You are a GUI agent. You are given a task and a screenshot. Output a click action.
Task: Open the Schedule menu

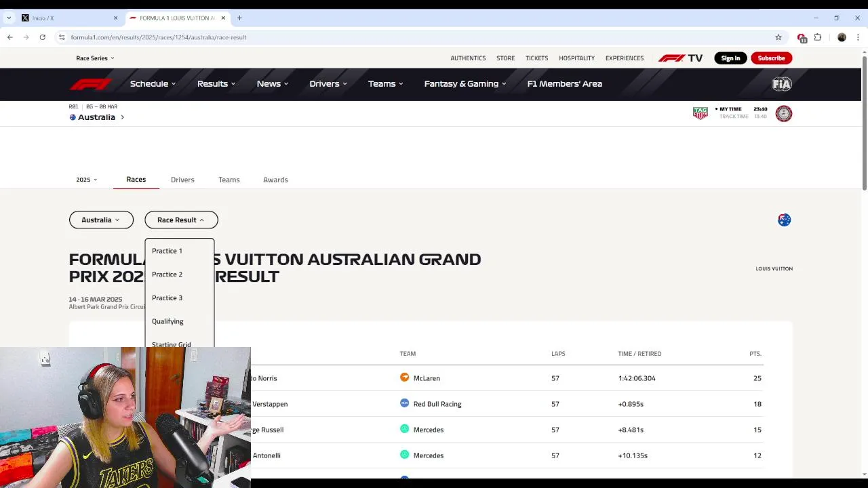(x=153, y=84)
